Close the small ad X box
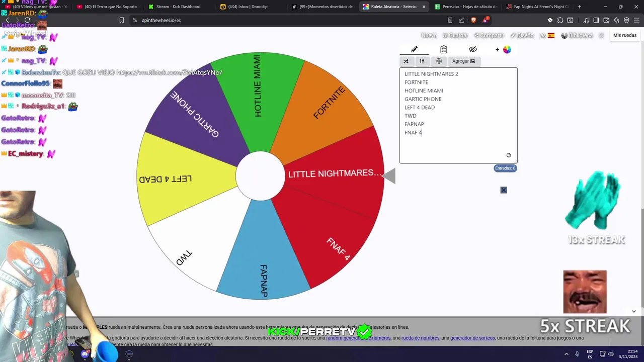Image resolution: width=644 pixels, height=362 pixels. tap(504, 190)
